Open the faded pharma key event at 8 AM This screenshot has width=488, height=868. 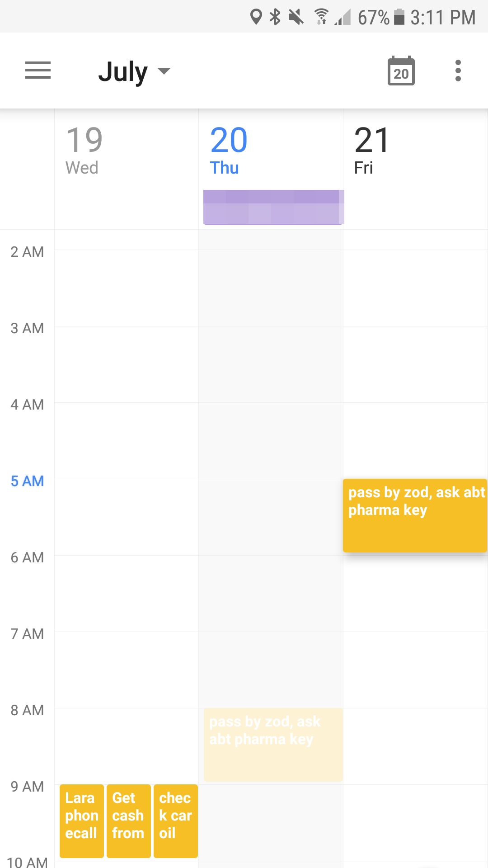[x=272, y=744]
